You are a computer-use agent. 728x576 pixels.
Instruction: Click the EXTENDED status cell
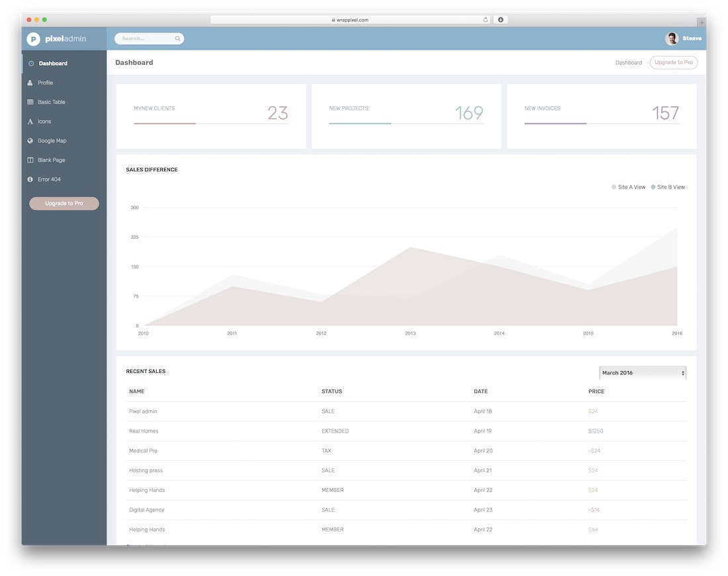pyautogui.click(x=335, y=431)
